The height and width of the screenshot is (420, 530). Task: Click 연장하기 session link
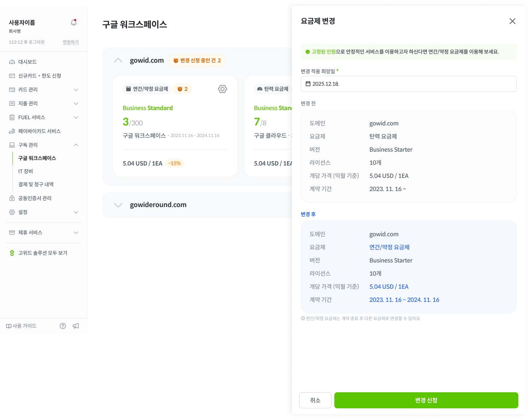coord(71,42)
